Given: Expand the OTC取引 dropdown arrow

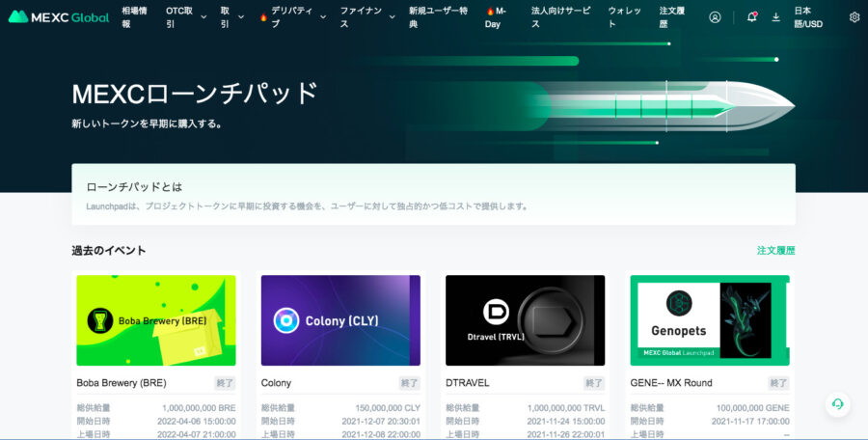Looking at the screenshot, I should tap(203, 17).
